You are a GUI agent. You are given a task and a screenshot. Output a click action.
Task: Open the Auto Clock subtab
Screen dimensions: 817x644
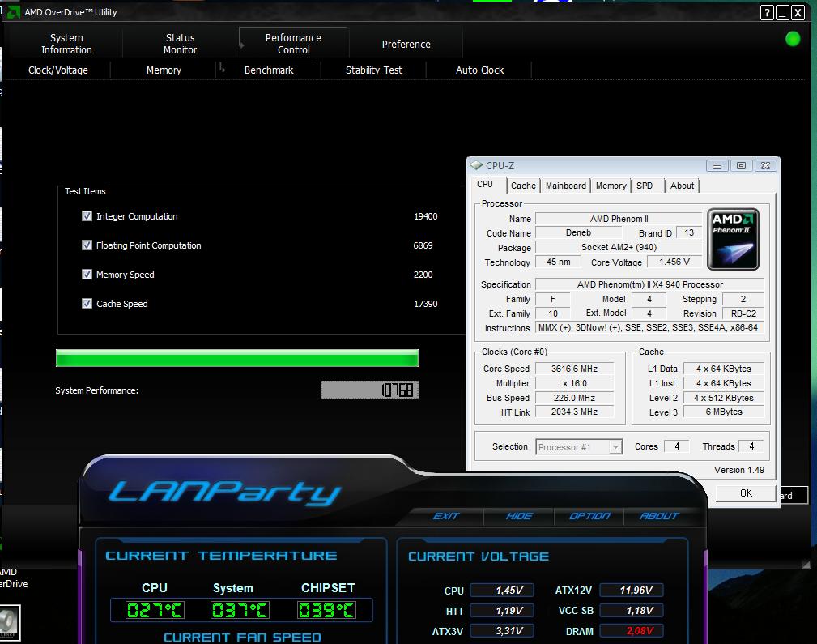pyautogui.click(x=480, y=70)
